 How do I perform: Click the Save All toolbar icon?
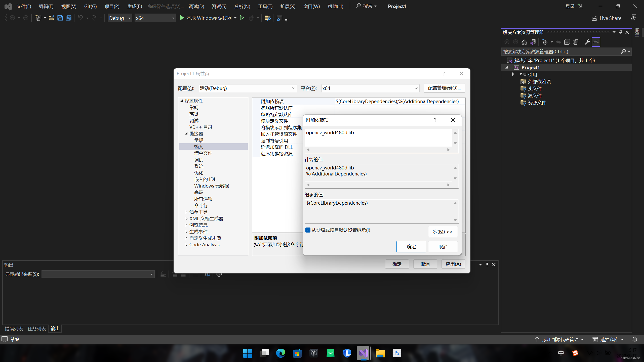[68, 18]
